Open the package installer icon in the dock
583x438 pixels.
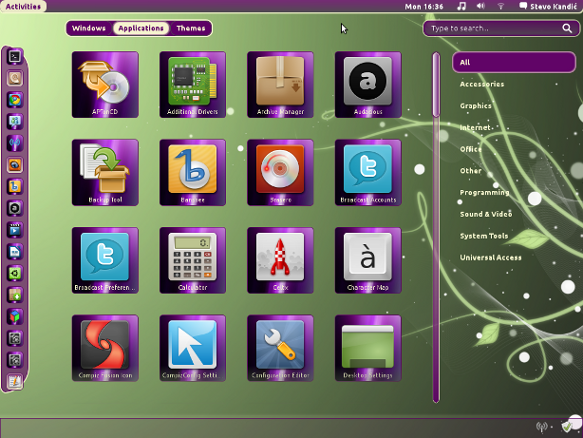tap(15, 295)
